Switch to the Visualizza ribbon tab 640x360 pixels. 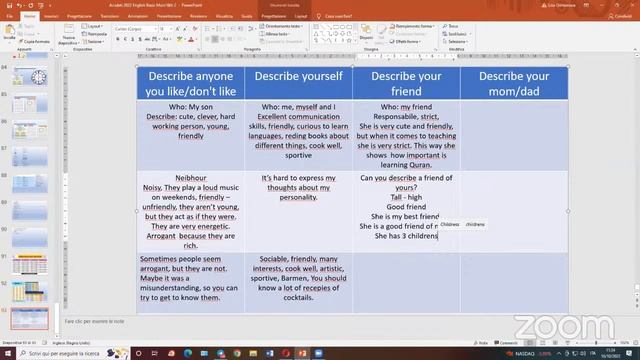pos(224,16)
